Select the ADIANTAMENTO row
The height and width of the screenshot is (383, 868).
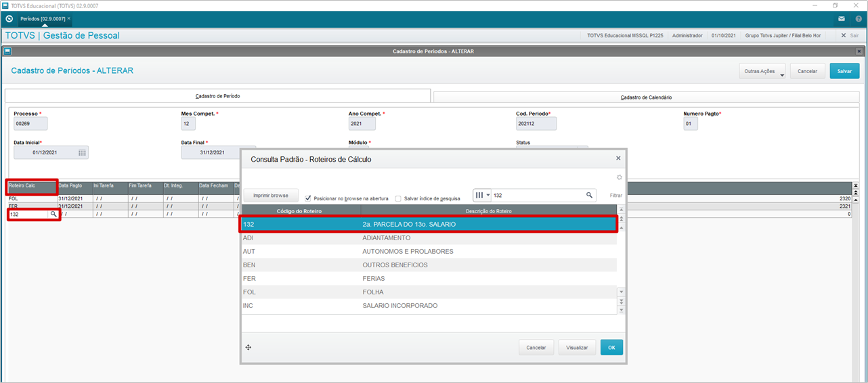tap(429, 238)
